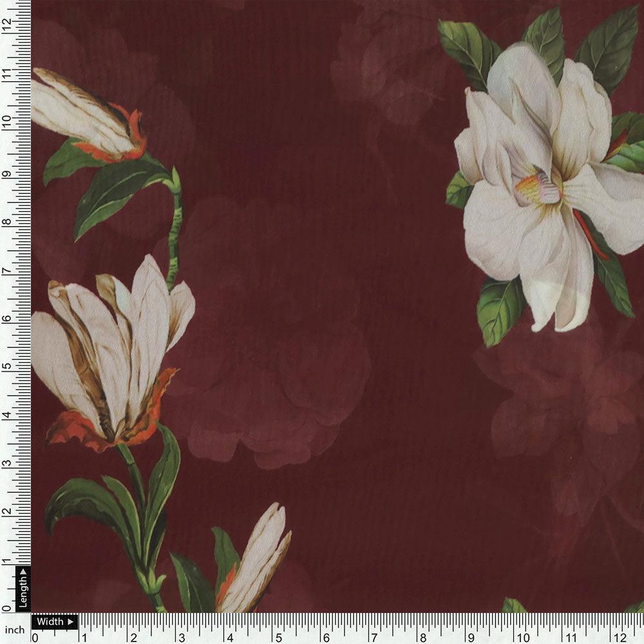Click the number 9 on the left length ruler

click(6, 173)
